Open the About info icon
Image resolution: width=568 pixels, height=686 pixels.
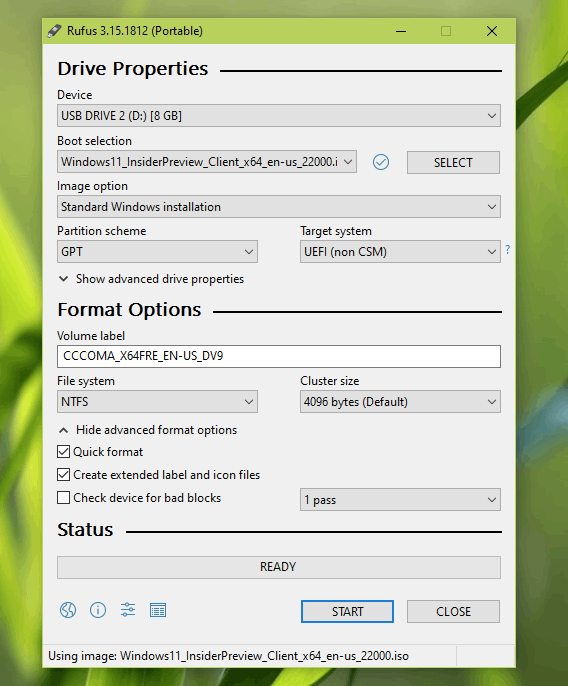coord(98,609)
